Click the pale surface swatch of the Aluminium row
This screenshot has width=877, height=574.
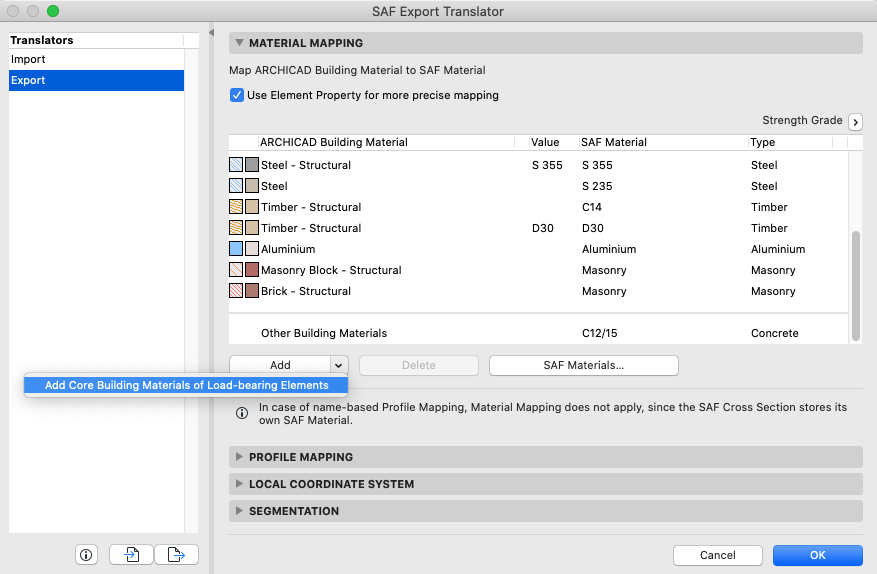coord(252,248)
